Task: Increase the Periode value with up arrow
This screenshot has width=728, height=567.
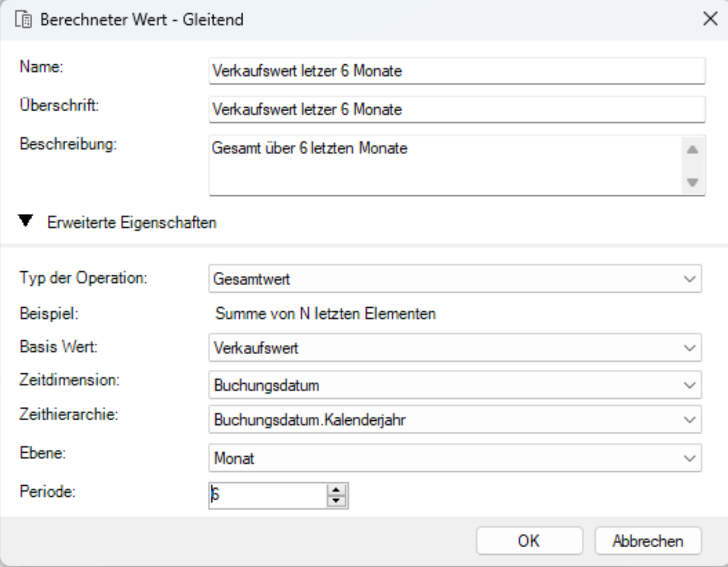Action: (x=336, y=490)
